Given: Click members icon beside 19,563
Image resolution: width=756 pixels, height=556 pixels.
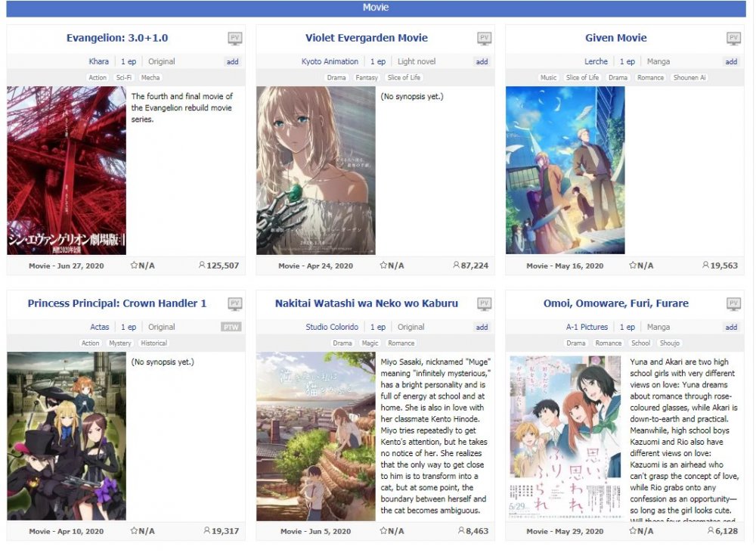Looking at the screenshot, I should point(705,265).
